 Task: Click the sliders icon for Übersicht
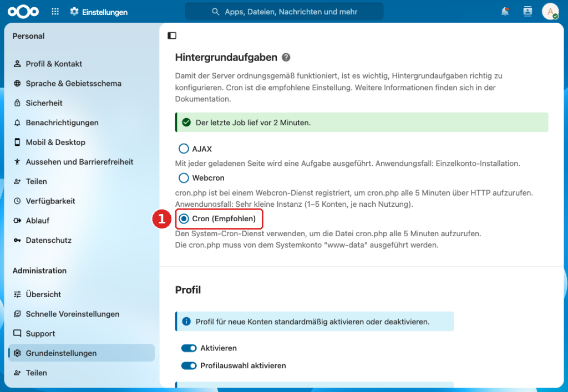pos(17,294)
